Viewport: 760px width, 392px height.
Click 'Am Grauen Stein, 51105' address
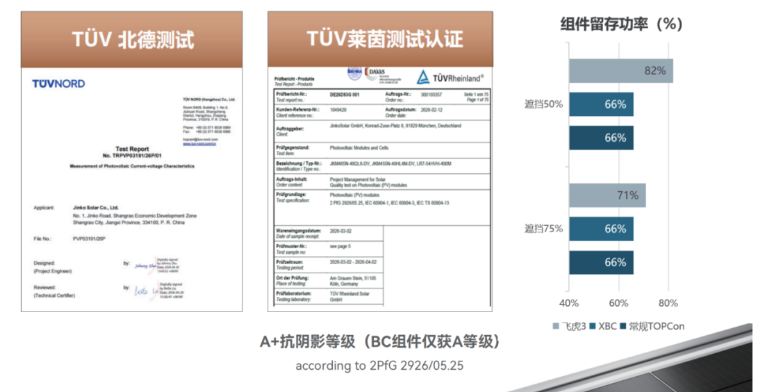tap(353, 278)
